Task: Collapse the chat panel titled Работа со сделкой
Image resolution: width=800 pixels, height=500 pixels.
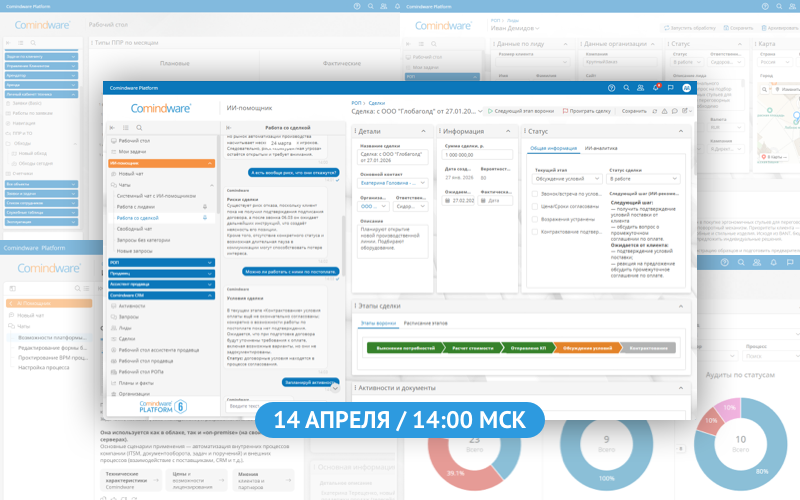Action: coord(229,128)
